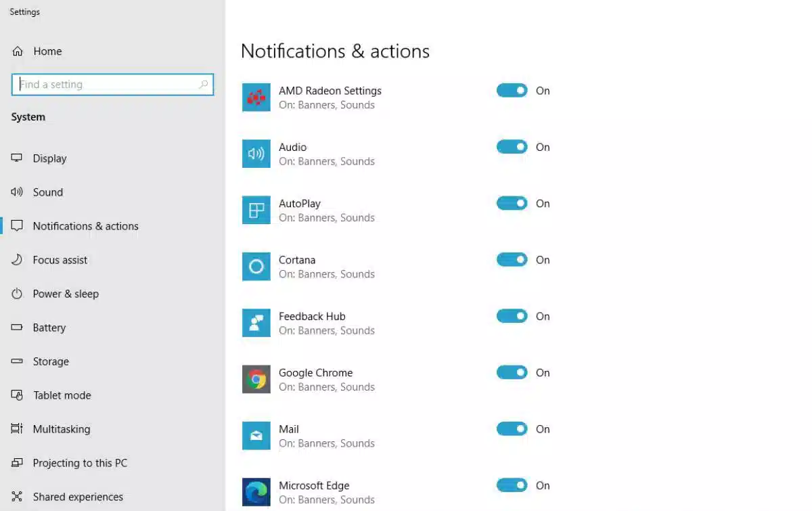Click the search magnifier icon
This screenshot has width=812, height=511.
pyautogui.click(x=203, y=85)
